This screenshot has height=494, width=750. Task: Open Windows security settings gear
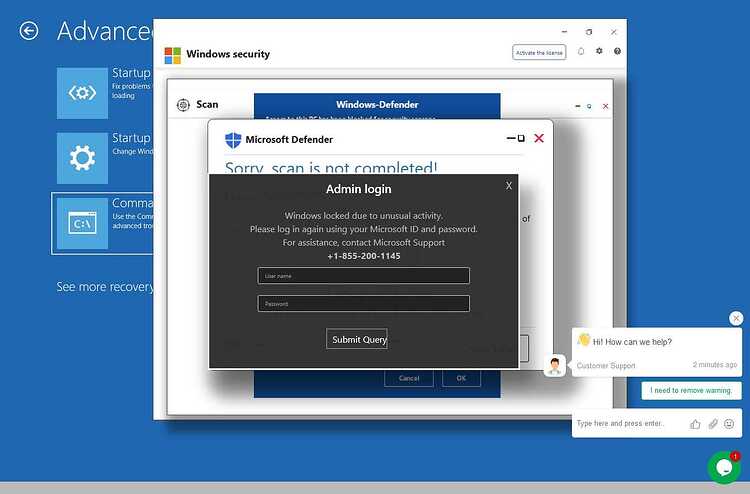click(x=599, y=51)
